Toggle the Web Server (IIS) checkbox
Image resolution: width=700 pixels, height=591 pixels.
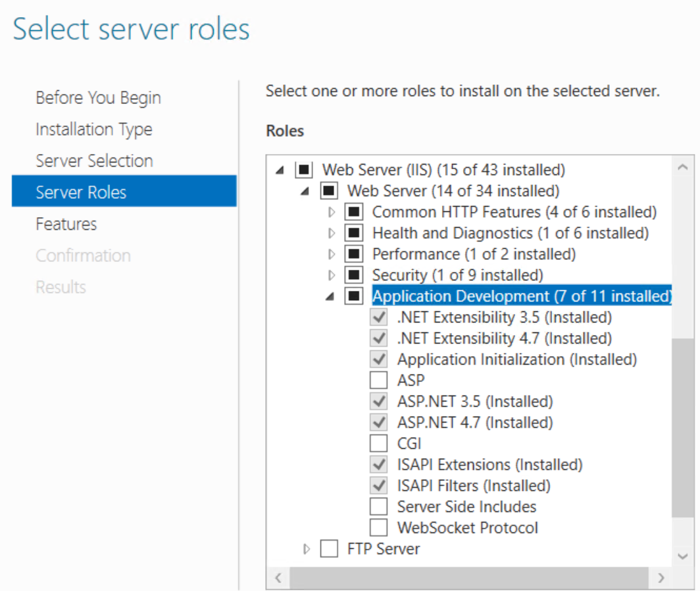point(305,169)
